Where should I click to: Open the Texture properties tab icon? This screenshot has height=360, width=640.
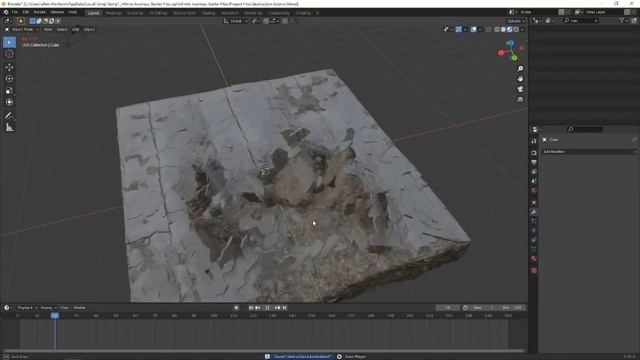pos(534,270)
